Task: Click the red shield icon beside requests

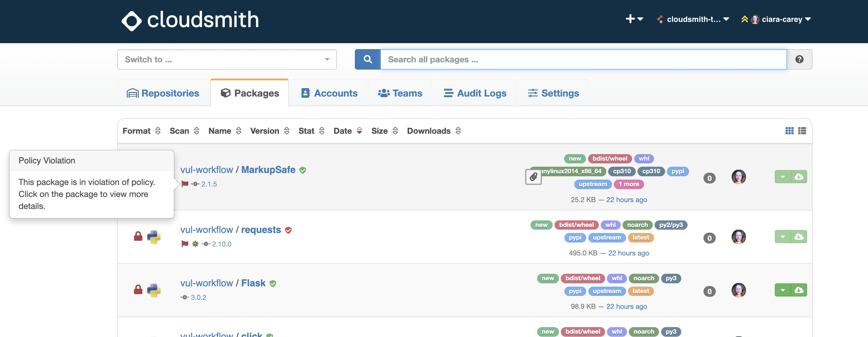Action: [x=288, y=230]
